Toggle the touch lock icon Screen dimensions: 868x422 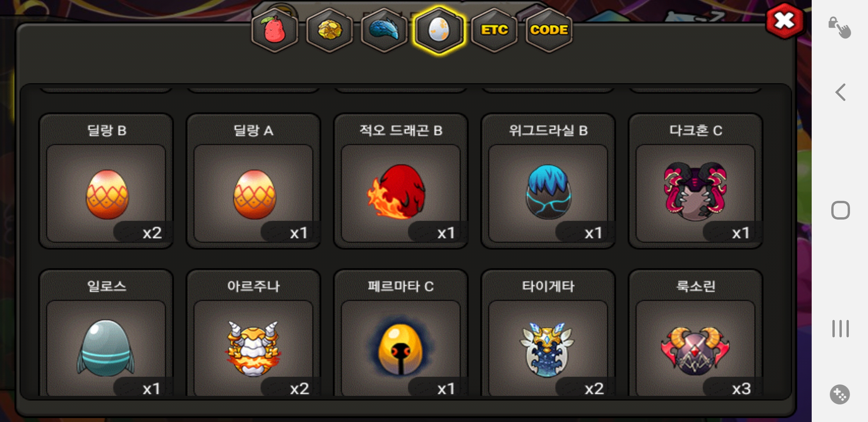839,28
